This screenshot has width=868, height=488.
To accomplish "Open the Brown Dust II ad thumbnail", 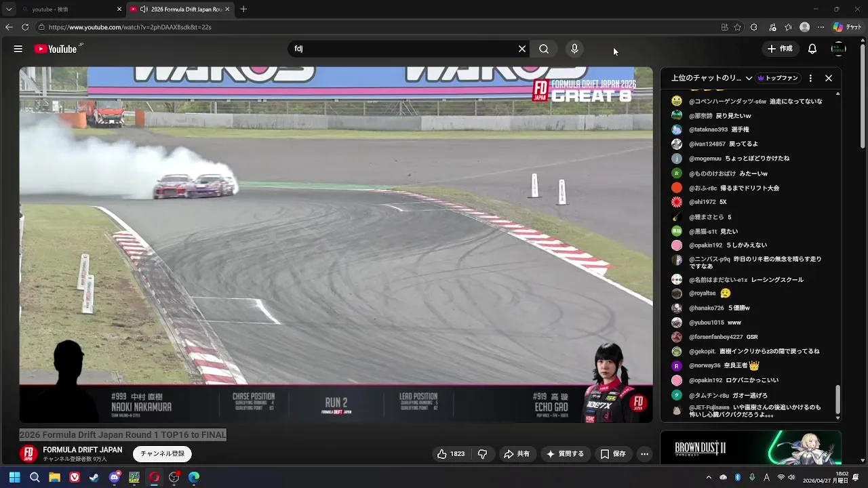I will [751, 448].
